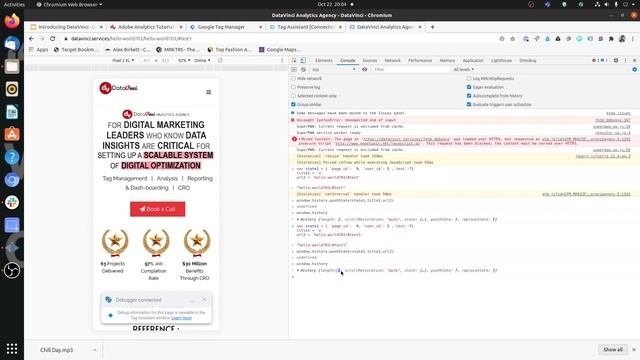Screen dimensions: 640x360
Task: Open the extensions puzzle icon
Action: point(611,39)
